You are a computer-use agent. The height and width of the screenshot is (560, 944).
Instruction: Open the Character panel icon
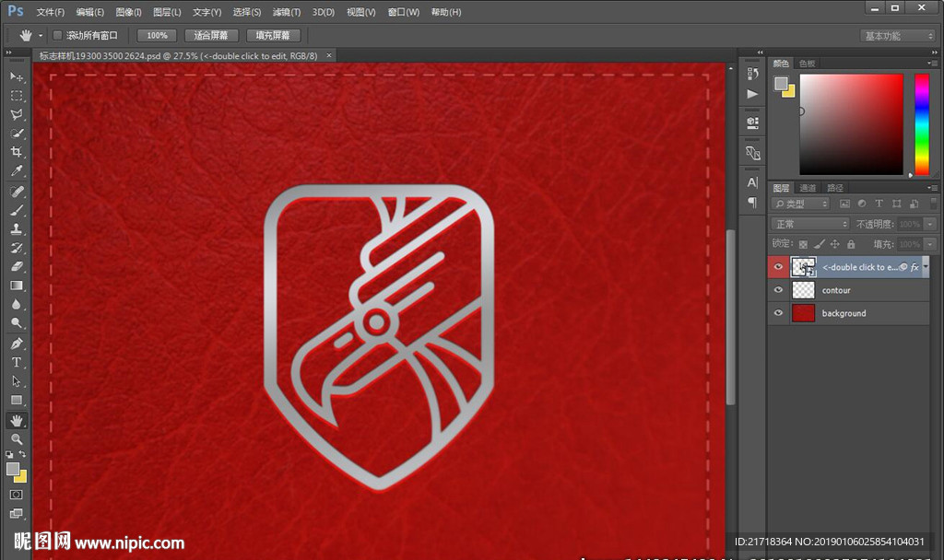[752, 182]
